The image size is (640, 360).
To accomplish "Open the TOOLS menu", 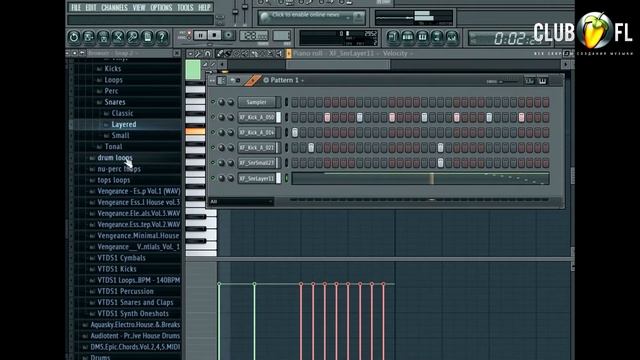I will 185,7.
